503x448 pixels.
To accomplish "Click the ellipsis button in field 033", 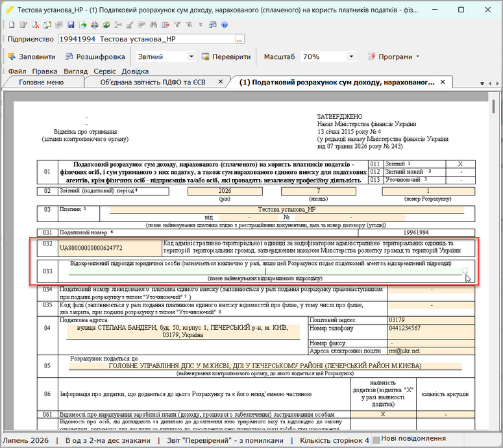I will 465,271.
